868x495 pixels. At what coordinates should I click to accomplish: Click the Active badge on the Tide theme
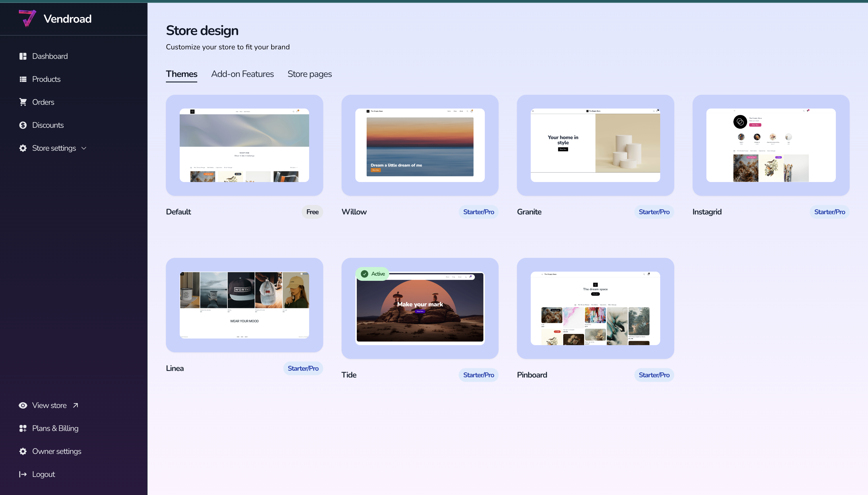(373, 274)
